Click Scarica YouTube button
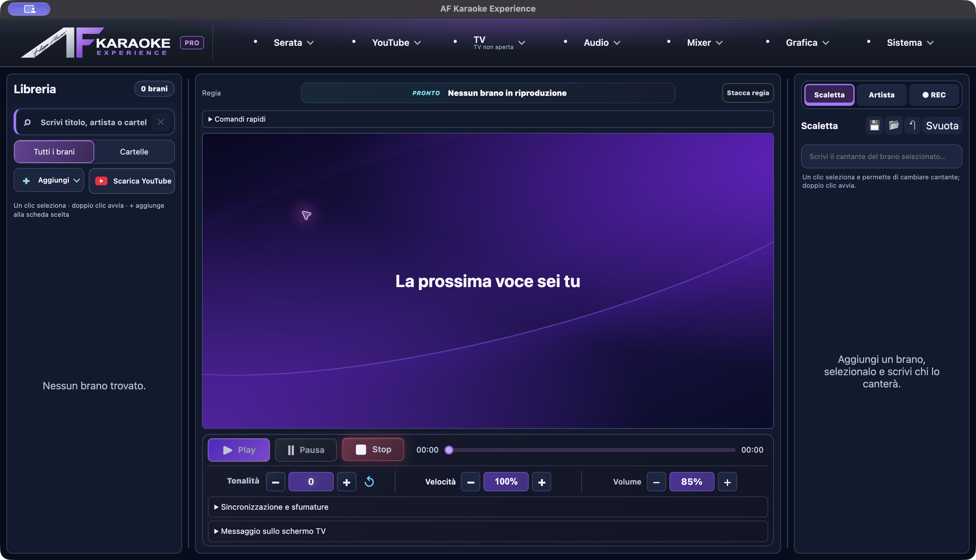The image size is (976, 560). click(x=132, y=181)
